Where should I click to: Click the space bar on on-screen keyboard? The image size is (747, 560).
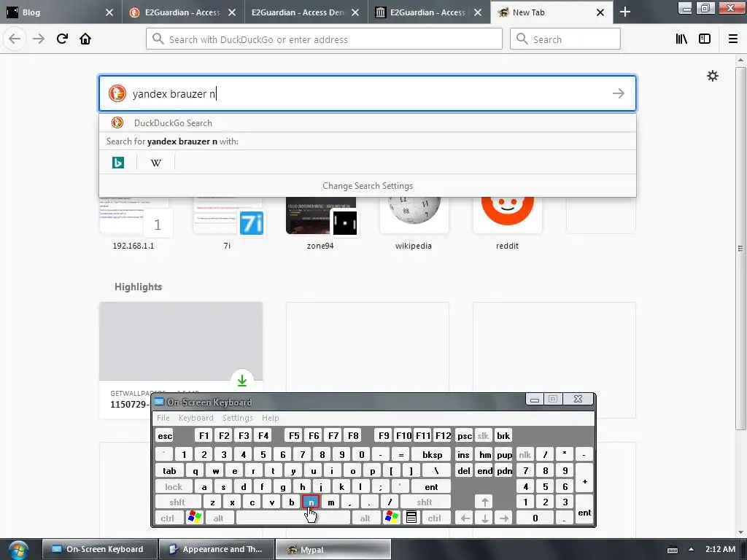pos(293,518)
